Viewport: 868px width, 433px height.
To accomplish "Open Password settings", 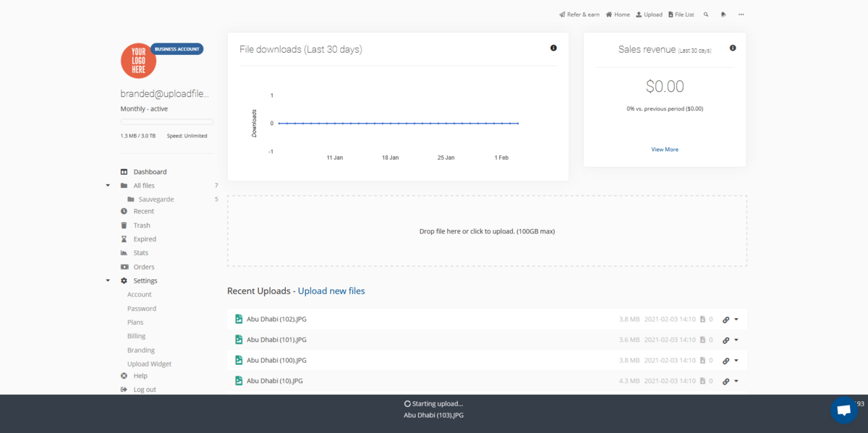I will click(142, 309).
